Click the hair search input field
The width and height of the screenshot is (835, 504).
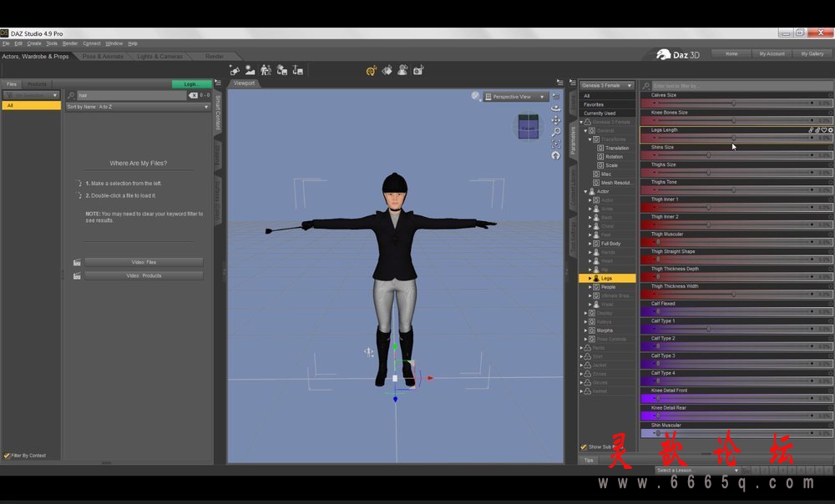coord(132,95)
